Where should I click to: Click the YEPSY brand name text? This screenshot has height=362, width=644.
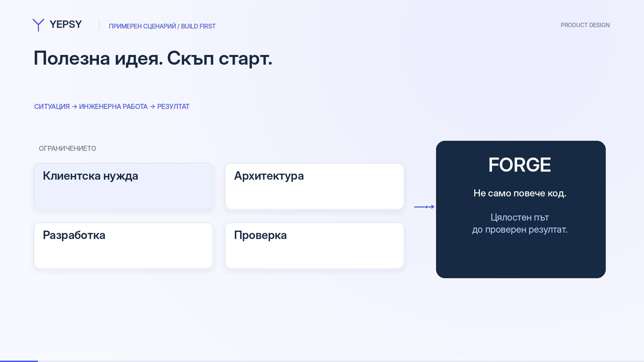pyautogui.click(x=66, y=24)
